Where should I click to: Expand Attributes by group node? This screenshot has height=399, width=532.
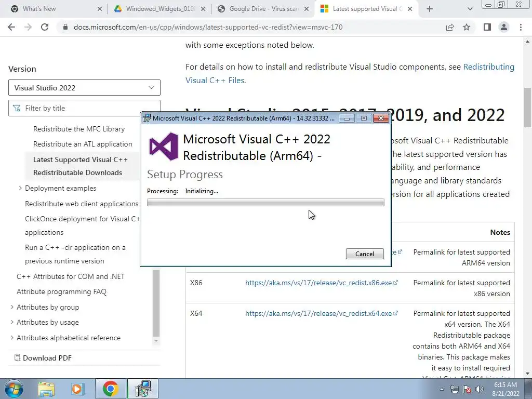click(x=12, y=307)
